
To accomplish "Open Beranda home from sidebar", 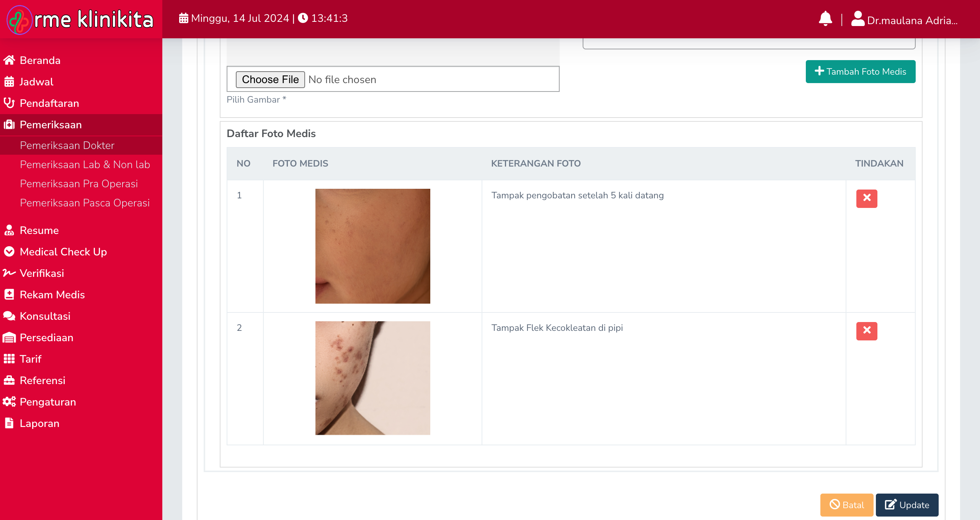I will (40, 61).
